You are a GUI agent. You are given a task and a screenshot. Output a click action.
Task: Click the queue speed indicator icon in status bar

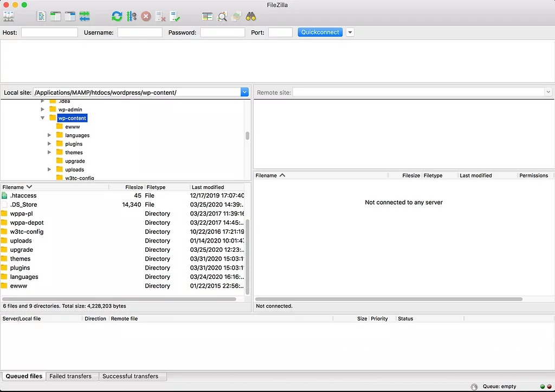click(x=474, y=387)
